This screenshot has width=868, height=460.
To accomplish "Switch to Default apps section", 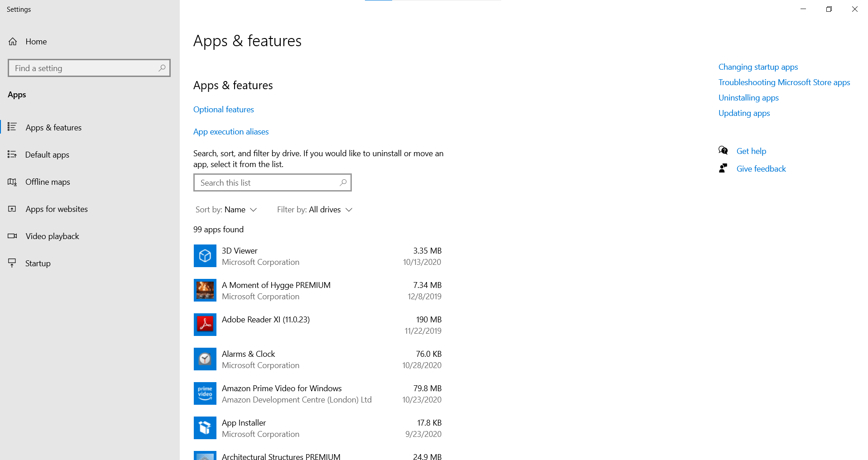I will click(48, 154).
